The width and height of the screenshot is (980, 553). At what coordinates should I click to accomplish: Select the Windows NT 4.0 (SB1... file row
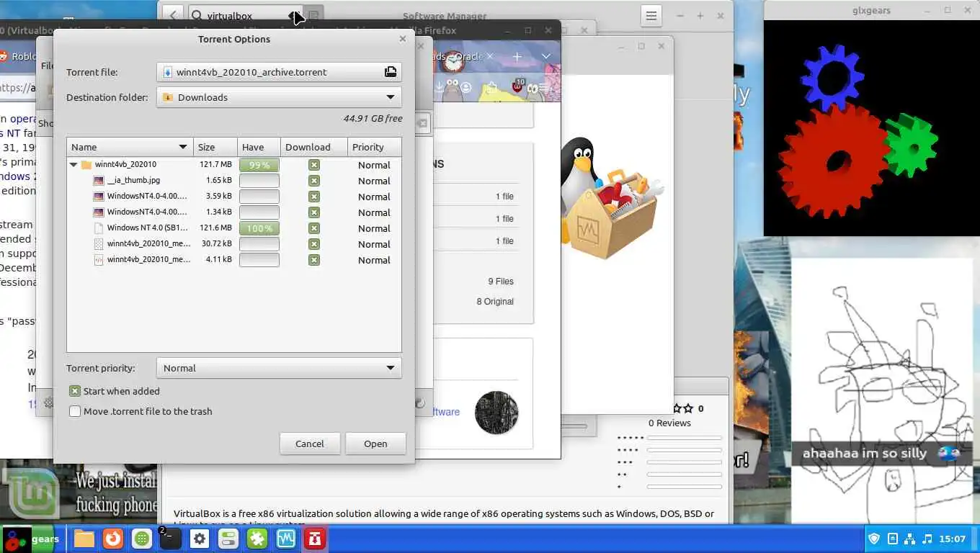(x=234, y=228)
